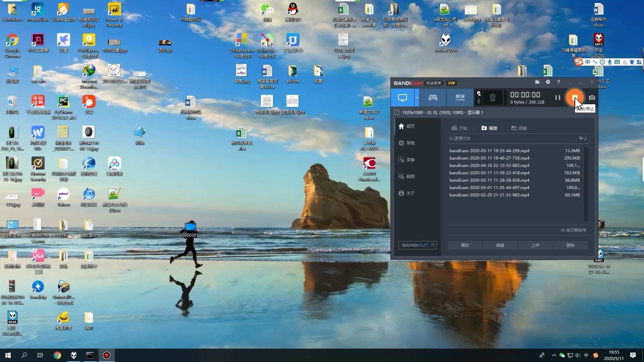644x362 pixels.
Task: Open 百度网盘 desktop icon
Action: pyautogui.click(x=114, y=167)
